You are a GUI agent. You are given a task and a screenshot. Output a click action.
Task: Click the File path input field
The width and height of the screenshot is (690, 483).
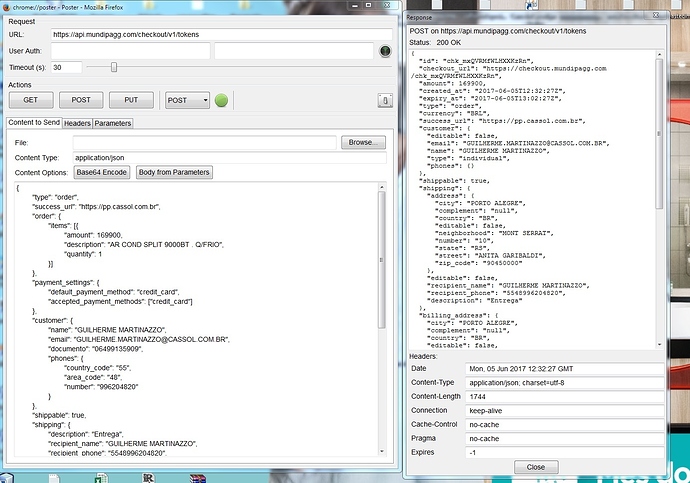click(205, 143)
